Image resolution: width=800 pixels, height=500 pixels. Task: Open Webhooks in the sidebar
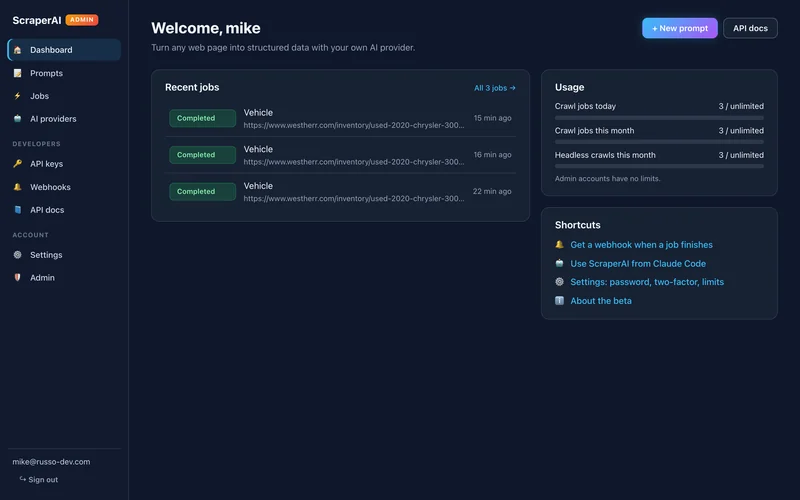(x=64, y=187)
